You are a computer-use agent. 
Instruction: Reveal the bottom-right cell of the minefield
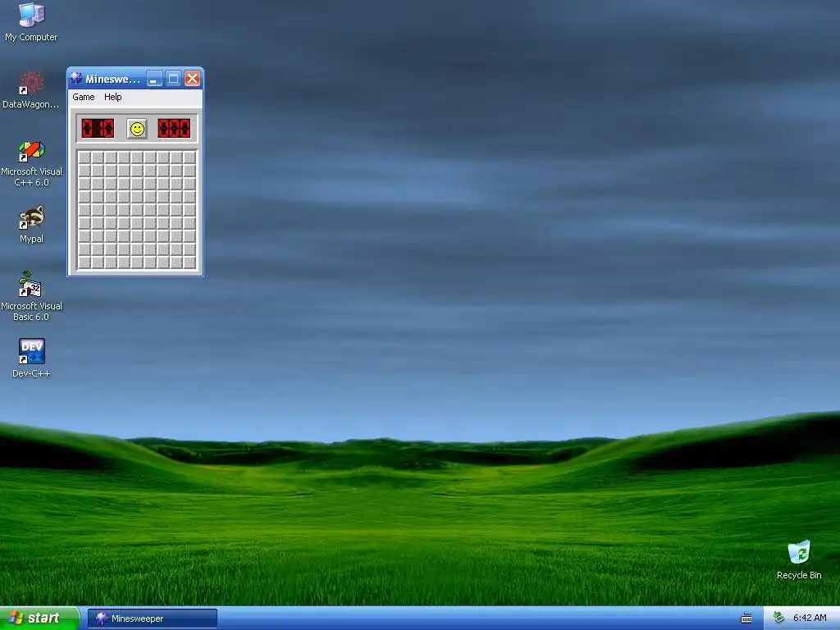point(189,262)
